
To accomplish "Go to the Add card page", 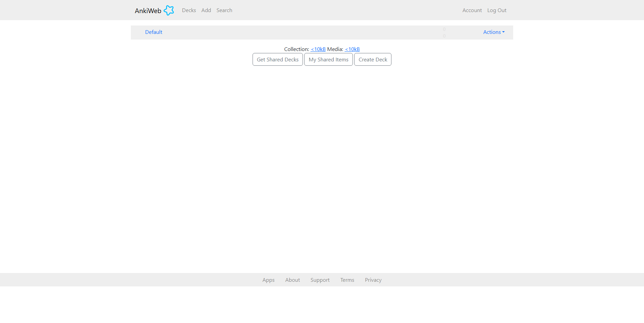I will pos(206,10).
